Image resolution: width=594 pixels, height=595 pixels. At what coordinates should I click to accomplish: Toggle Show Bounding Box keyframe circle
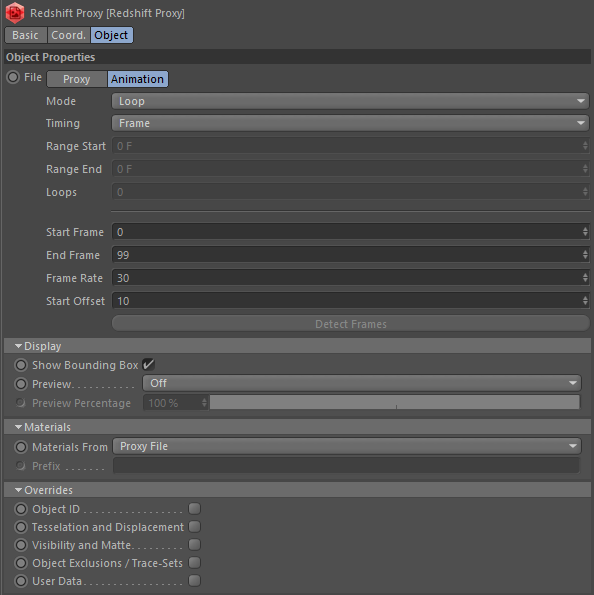(x=21, y=365)
